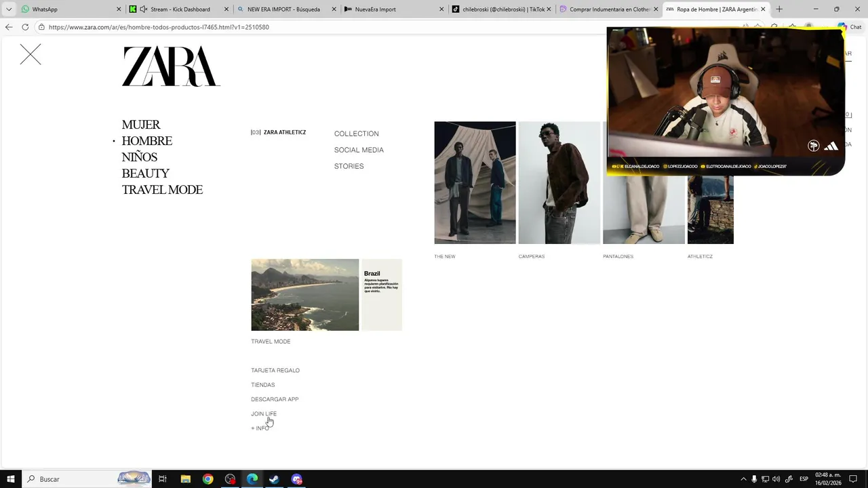Click CAMPERAS caption
The image size is (868, 488).
click(532, 256)
